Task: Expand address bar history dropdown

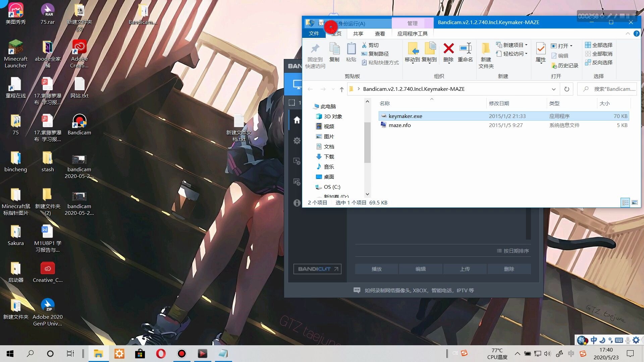Action: tap(553, 89)
